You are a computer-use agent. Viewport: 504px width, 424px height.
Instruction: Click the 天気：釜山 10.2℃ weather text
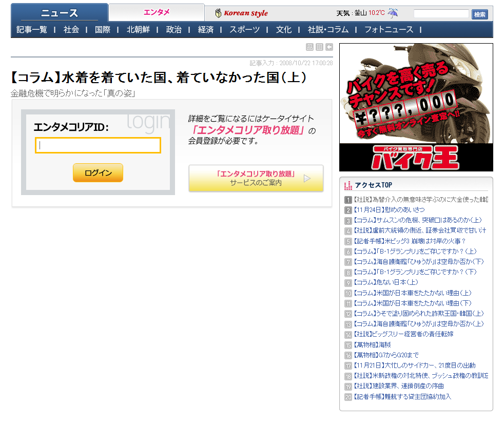point(360,13)
